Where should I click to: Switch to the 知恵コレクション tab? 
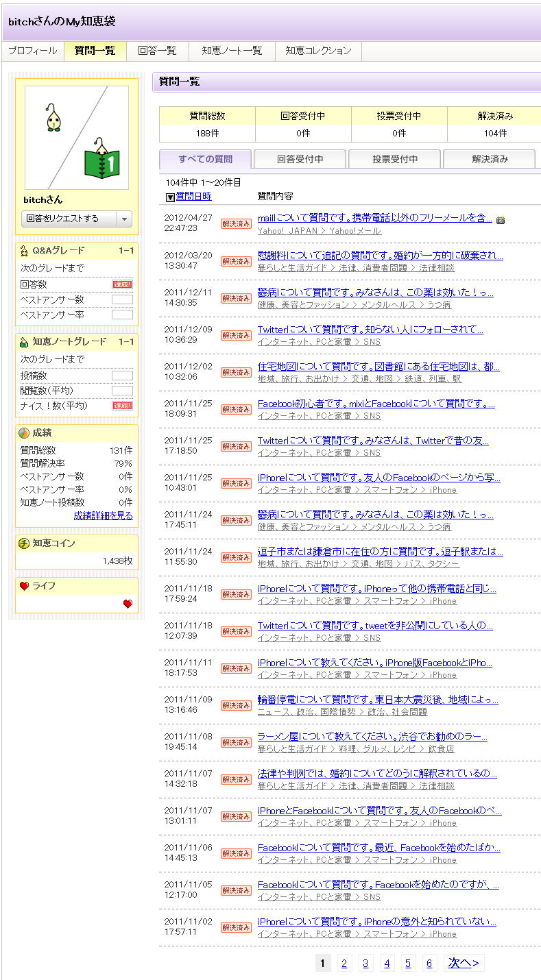pyautogui.click(x=318, y=51)
